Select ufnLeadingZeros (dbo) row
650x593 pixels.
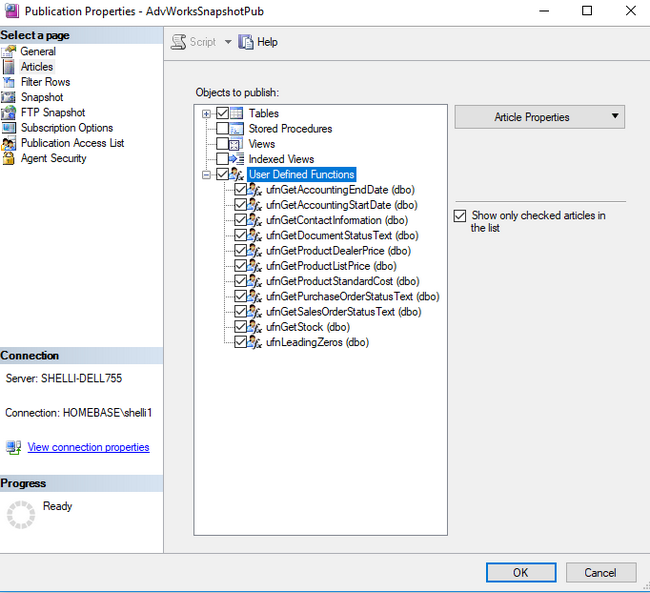[318, 343]
